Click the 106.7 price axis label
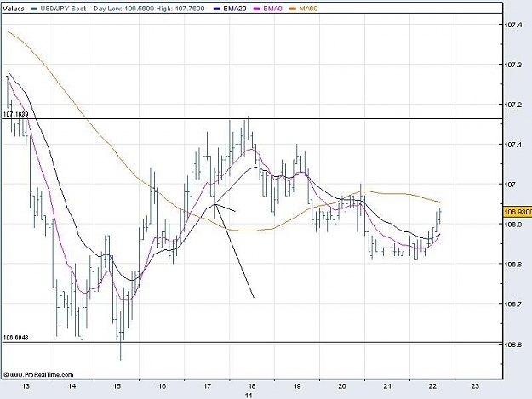Viewport: 532px width, 399px height. click(513, 304)
